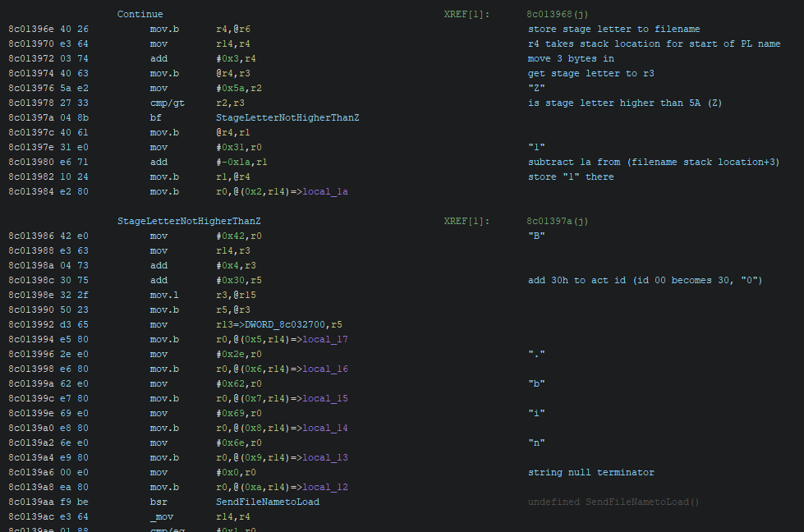Select address 8c013978 of cmp/gt line
Screen dimensions: 804x532
tap(30, 103)
